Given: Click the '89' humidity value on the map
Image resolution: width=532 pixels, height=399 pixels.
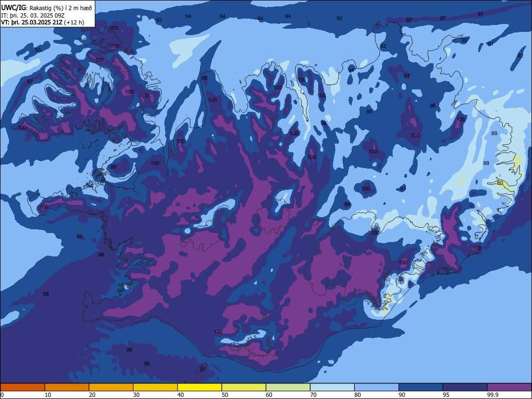Looking at the screenshot, I should click(494, 134).
